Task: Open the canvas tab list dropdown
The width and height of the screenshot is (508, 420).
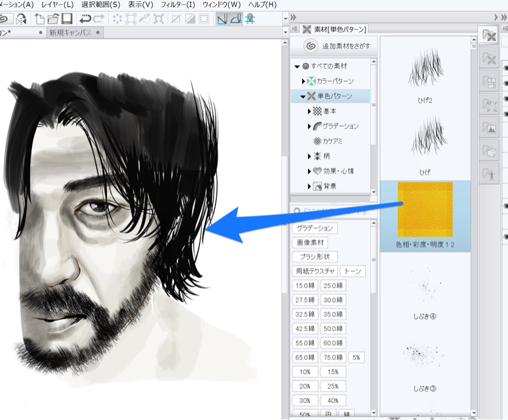Action: click(285, 32)
